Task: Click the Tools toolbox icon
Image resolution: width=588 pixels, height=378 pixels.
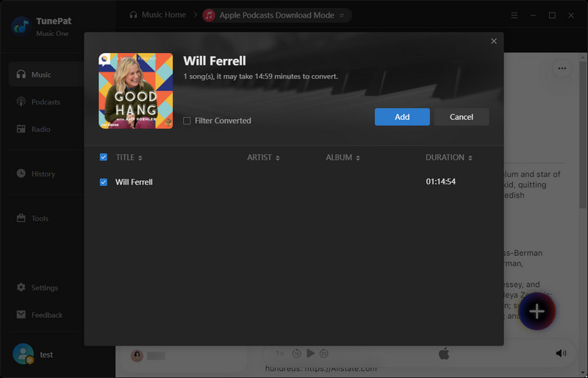Action: click(x=21, y=218)
